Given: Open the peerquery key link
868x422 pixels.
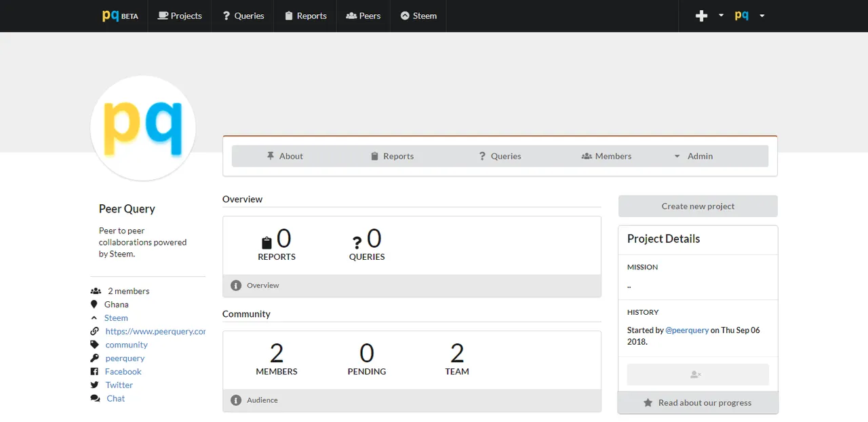Looking at the screenshot, I should coord(125,358).
